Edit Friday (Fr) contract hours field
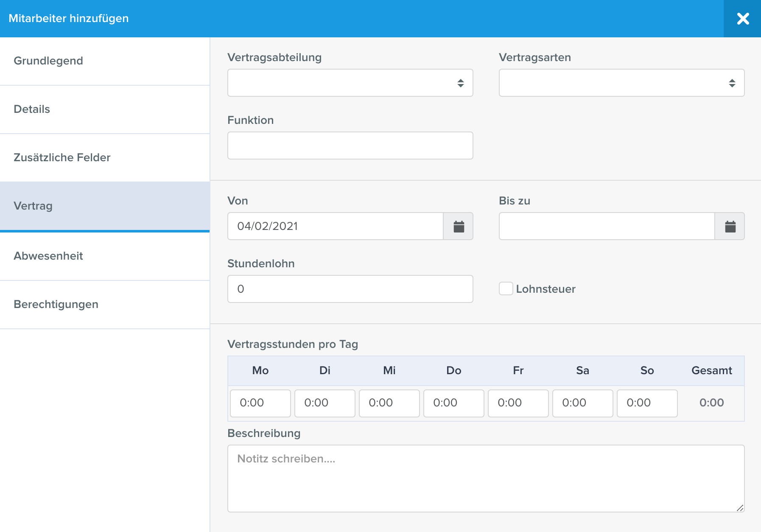Image resolution: width=761 pixels, height=532 pixels. [x=518, y=403]
